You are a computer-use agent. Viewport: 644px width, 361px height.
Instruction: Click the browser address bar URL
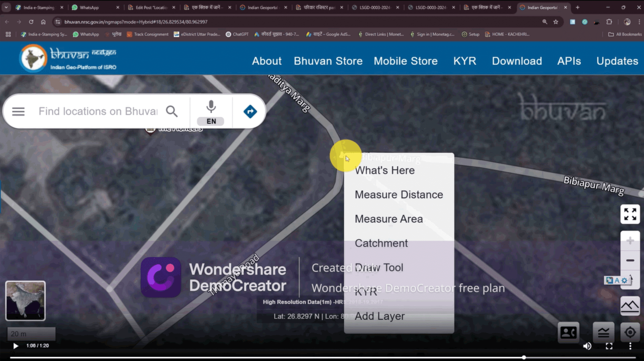136,22
